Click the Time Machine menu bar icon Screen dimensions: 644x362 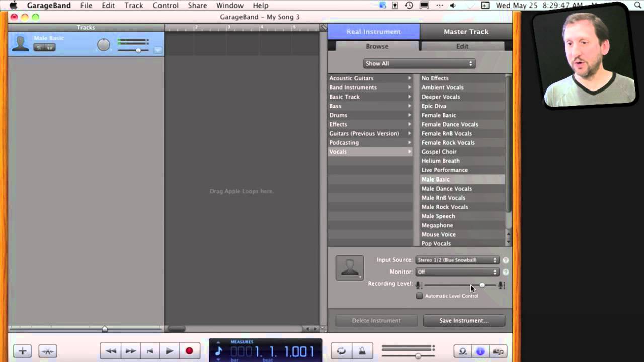click(409, 5)
